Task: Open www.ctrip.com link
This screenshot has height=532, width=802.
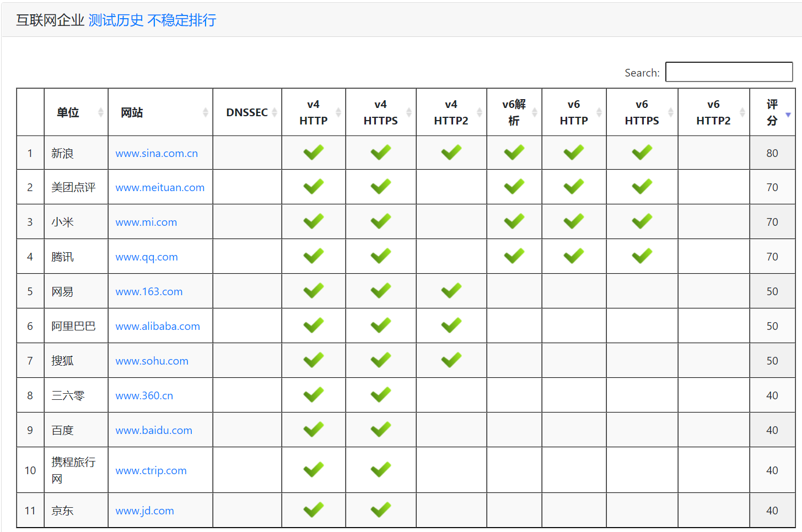Action: (151, 471)
